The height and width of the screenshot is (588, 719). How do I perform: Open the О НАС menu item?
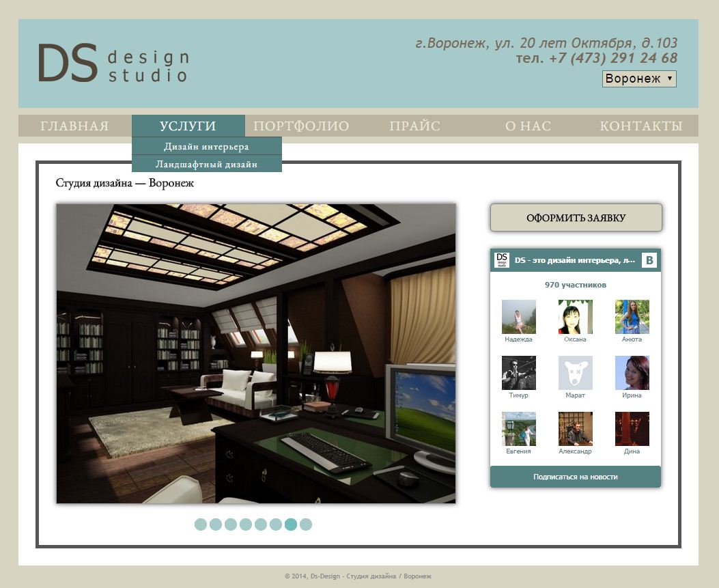[528, 126]
